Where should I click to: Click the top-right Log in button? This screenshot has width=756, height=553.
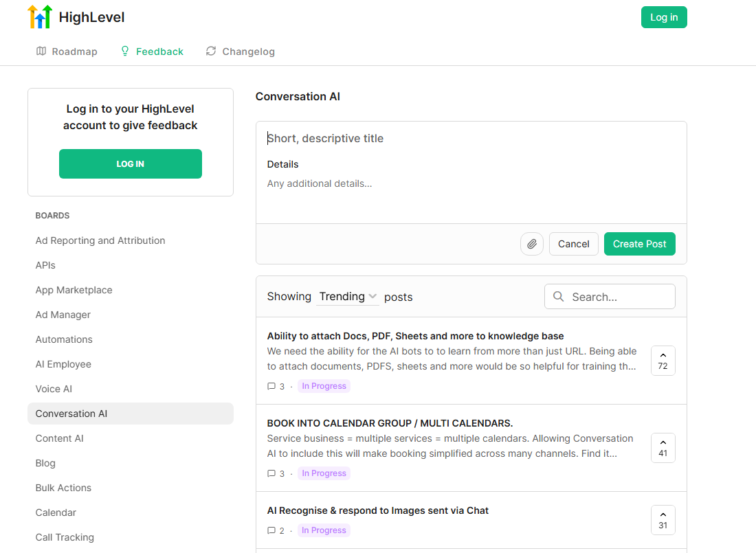[x=663, y=17]
